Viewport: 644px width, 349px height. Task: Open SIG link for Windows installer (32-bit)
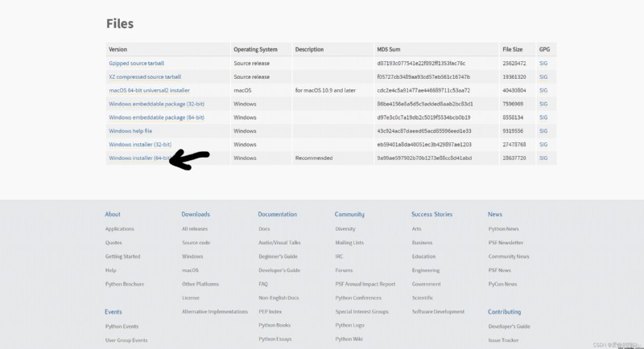543,145
